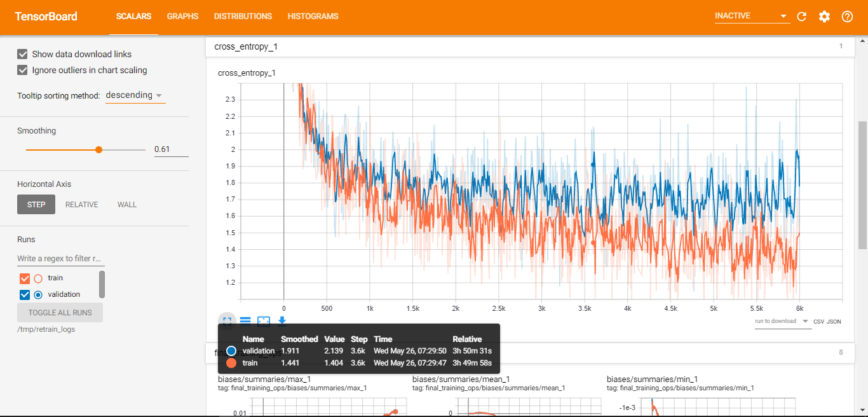Click the biases/summaries/min_1 chart title
The height and width of the screenshot is (417, 868).
pos(653,379)
